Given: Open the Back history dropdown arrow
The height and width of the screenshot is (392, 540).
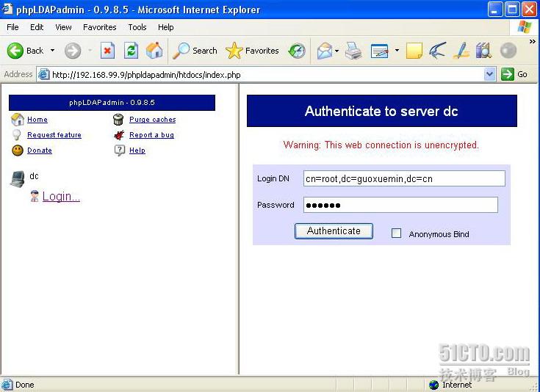Looking at the screenshot, I should (x=52, y=51).
